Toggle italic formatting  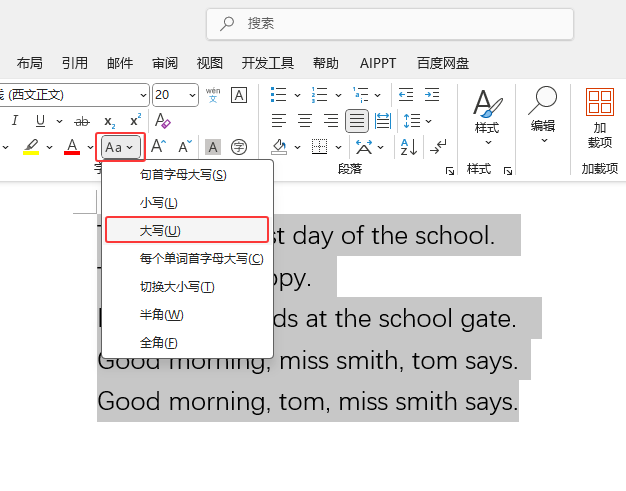(15, 121)
